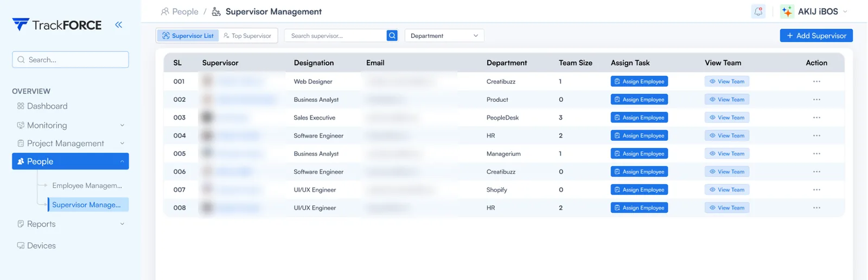Click the TrackFORCE logo
The height and width of the screenshot is (280, 868).
point(57,25)
